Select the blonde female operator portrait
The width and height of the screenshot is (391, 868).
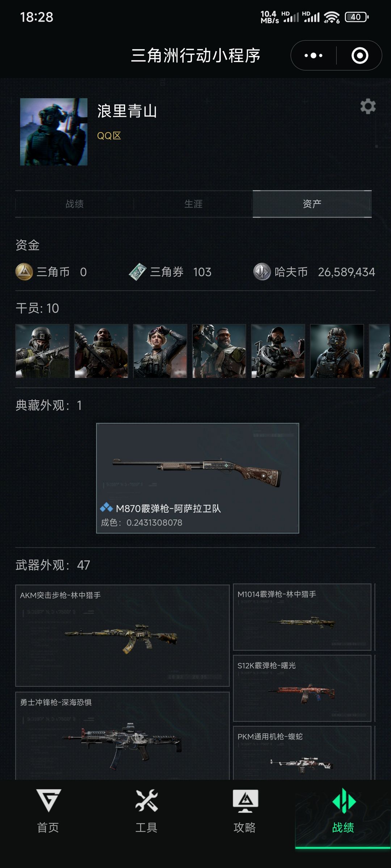pos(160,351)
